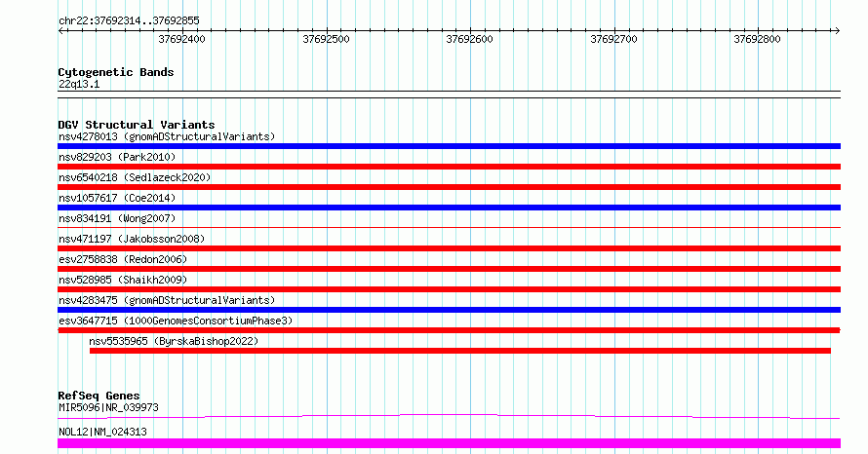Open the nsv829203 (Park2010) variant label
Screen dimensions: 868x454
coord(117,157)
